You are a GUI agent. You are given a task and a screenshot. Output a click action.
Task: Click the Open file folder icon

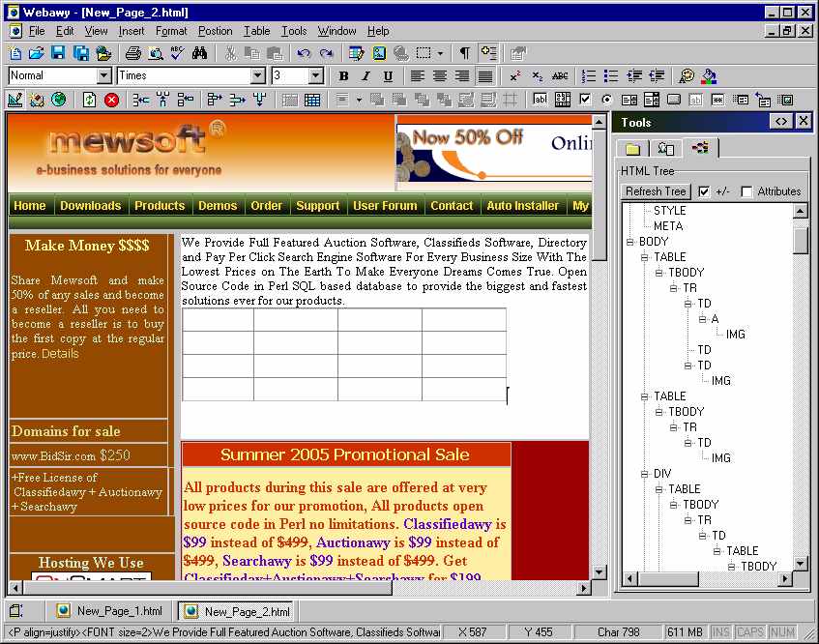tap(37, 53)
